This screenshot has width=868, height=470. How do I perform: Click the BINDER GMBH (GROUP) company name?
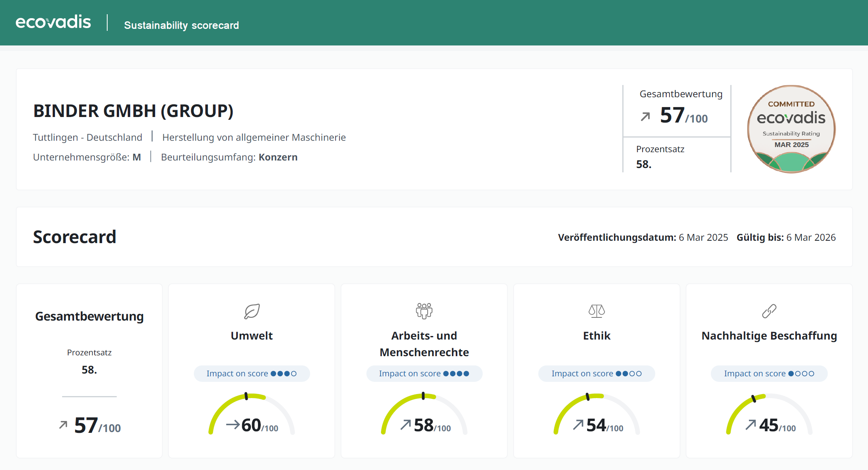(133, 111)
